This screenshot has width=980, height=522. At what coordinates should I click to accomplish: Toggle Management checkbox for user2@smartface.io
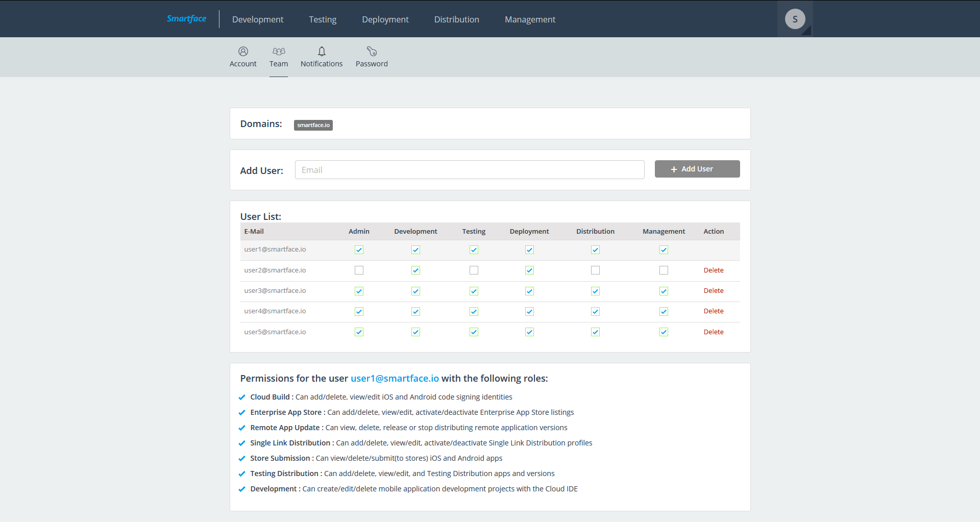(664, 270)
